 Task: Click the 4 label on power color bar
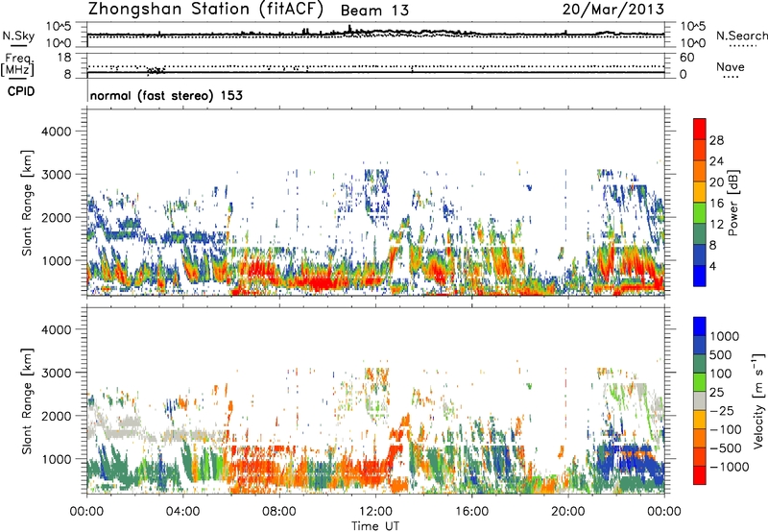712,267
